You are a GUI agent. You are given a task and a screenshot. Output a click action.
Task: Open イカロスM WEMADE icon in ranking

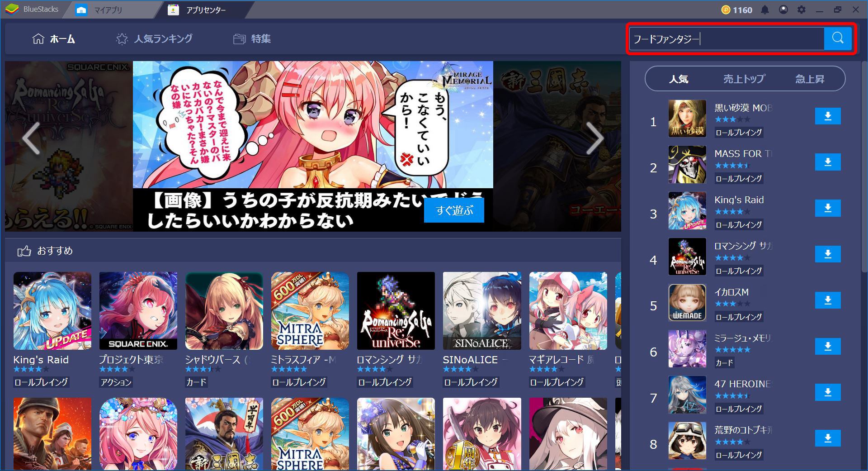[x=687, y=303]
